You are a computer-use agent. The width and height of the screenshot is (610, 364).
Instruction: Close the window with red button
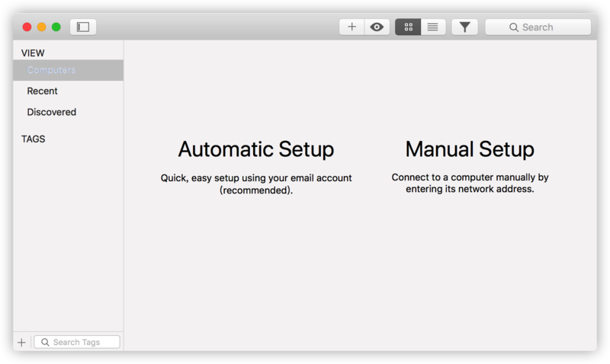click(27, 27)
